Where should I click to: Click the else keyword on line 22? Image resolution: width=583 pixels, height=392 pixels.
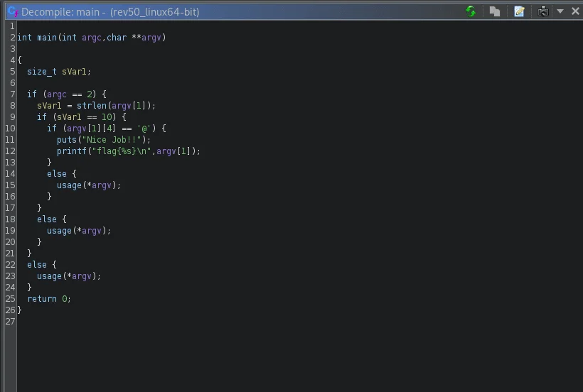coord(37,265)
